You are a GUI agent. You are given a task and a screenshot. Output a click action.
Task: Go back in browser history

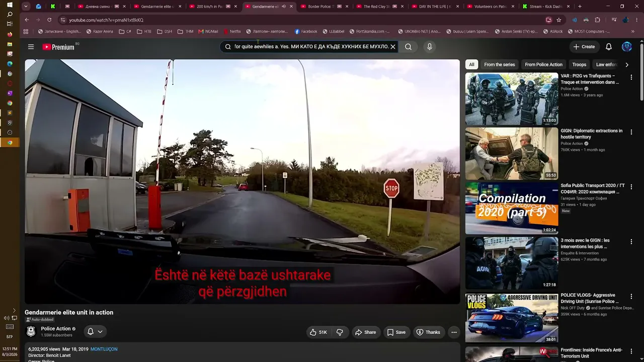coord(27,20)
